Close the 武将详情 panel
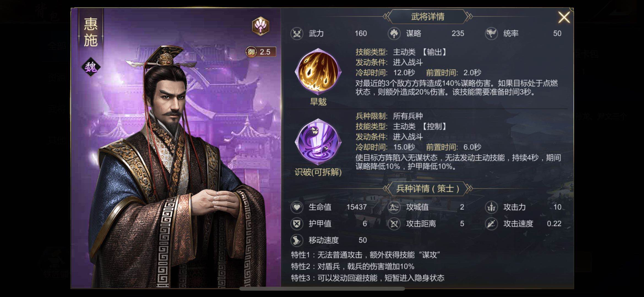Image resolution: width=644 pixels, height=297 pixels. (x=564, y=17)
